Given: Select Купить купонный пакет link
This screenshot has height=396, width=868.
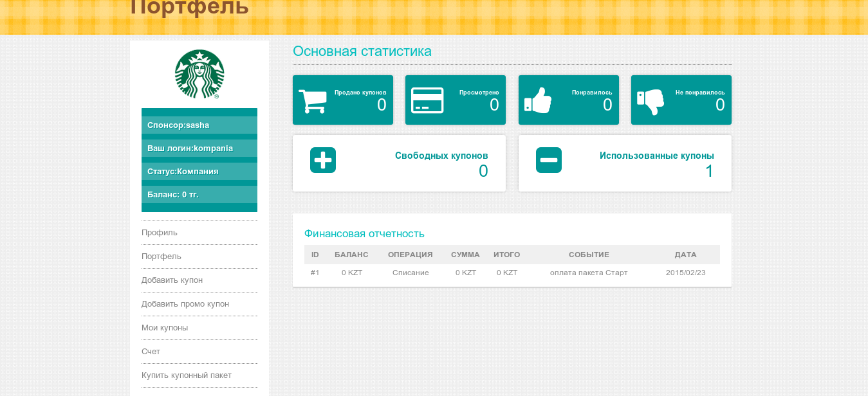Looking at the screenshot, I should (x=187, y=375).
